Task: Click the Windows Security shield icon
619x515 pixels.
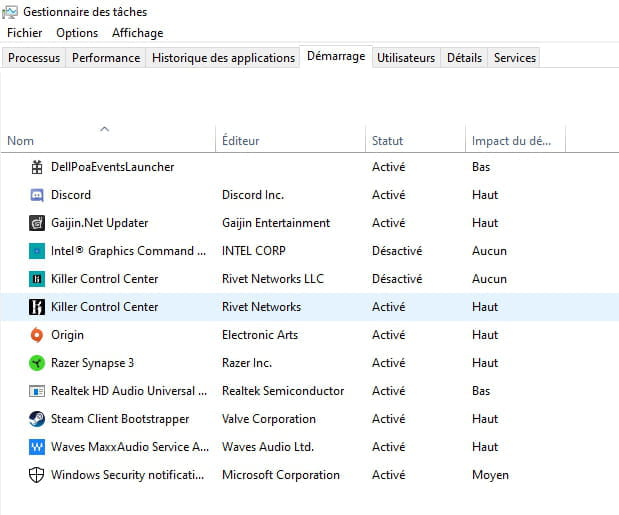Action: [x=36, y=475]
